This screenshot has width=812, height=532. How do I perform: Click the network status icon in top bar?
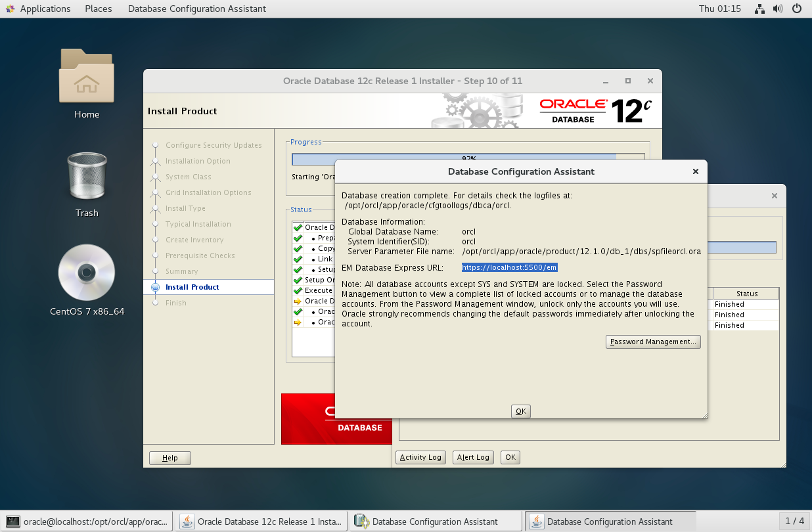[759, 9]
